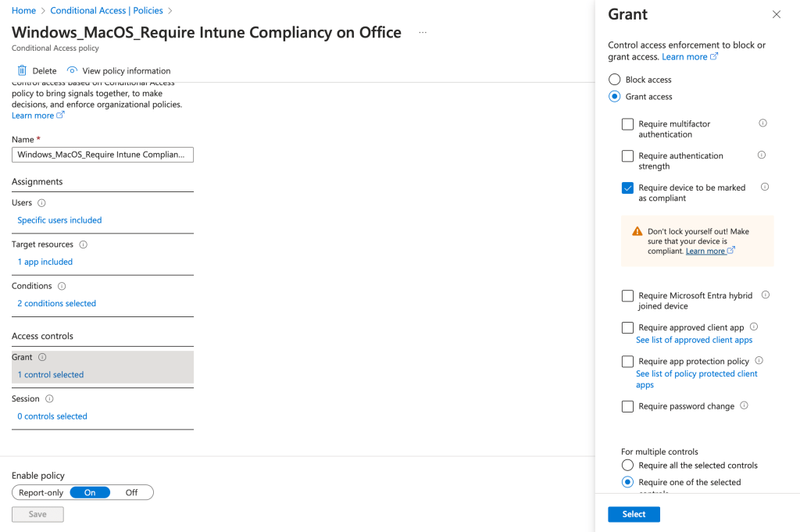Image resolution: width=800 pixels, height=532 pixels.
Task: Choose Require all the selected controls option
Action: click(x=627, y=466)
